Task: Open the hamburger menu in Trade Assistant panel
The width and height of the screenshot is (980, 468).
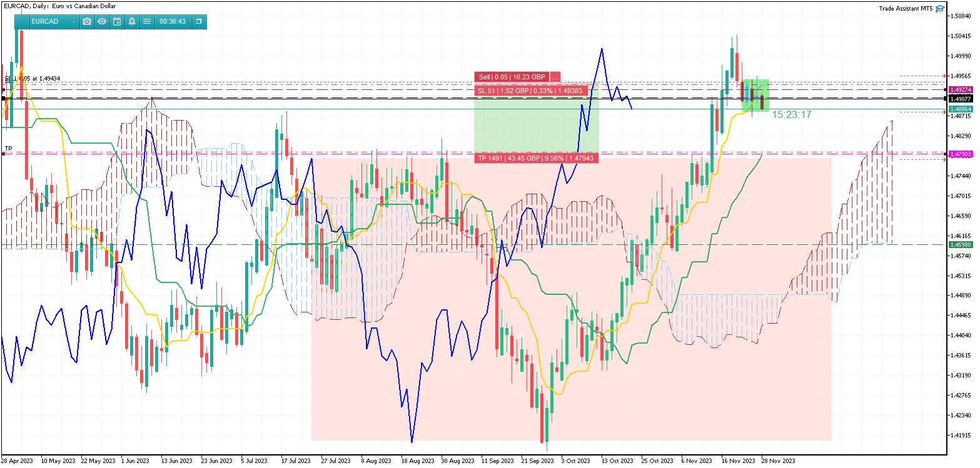Action: 147,21
